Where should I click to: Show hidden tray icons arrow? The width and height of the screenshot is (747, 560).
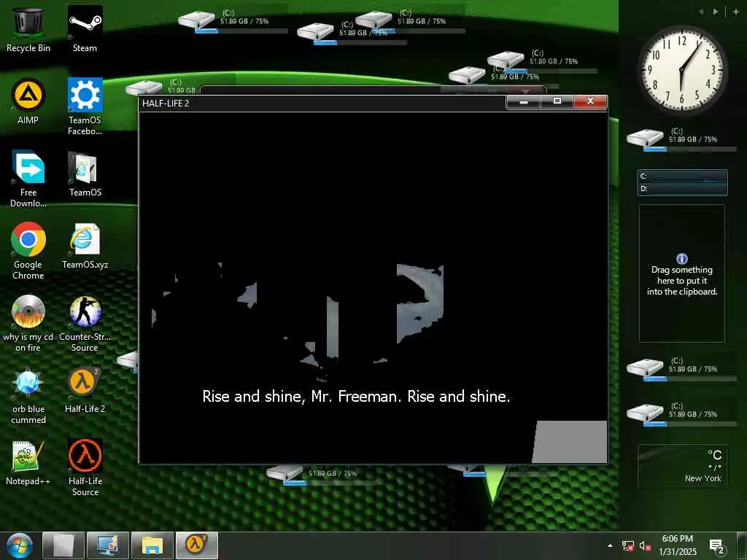(610, 545)
